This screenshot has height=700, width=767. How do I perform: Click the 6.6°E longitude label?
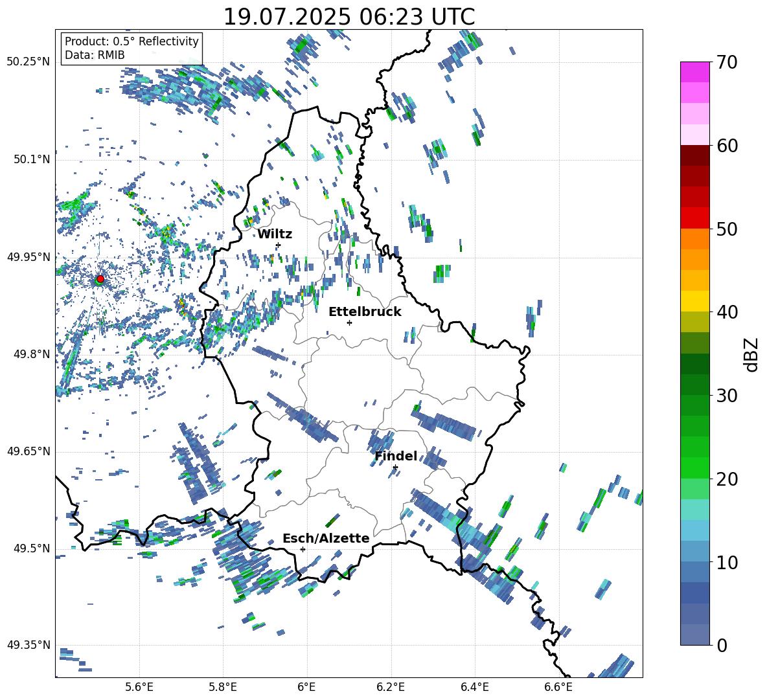558,687
